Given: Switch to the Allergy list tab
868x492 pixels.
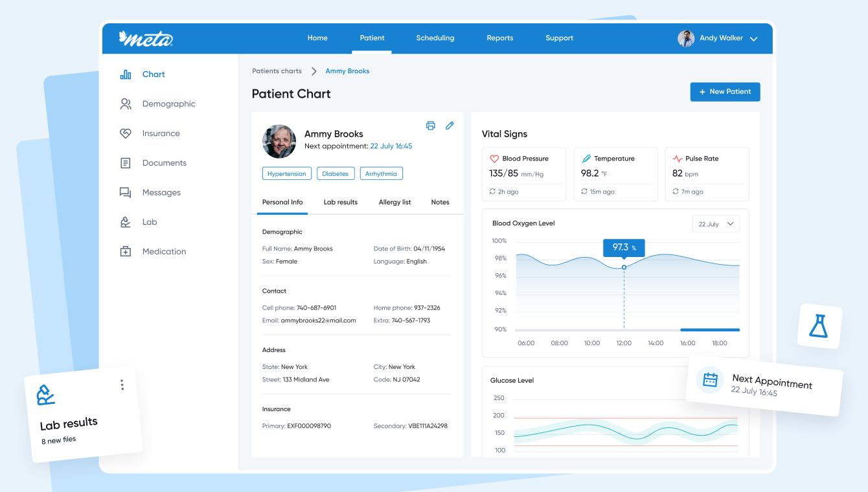Looking at the screenshot, I should click(395, 202).
